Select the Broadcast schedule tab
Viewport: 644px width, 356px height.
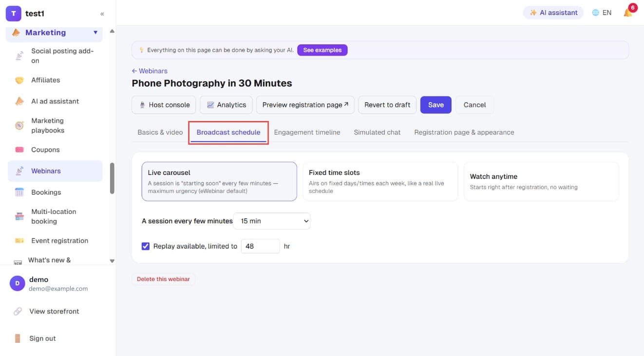228,132
